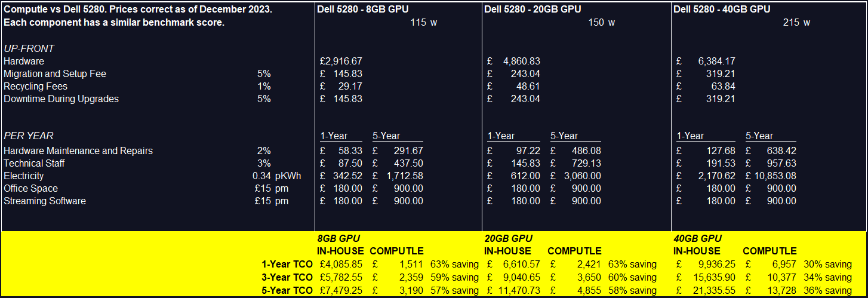Click the 8GB in-house 1-Year TCO £4,085.85
Image resolution: width=868 pixels, height=298 pixels.
(341, 264)
